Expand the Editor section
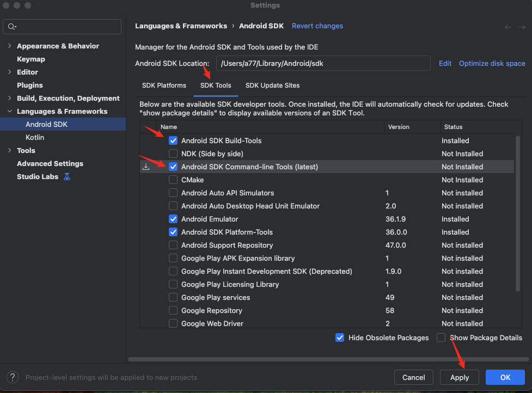Image resolution: width=532 pixels, height=393 pixels. tap(9, 72)
